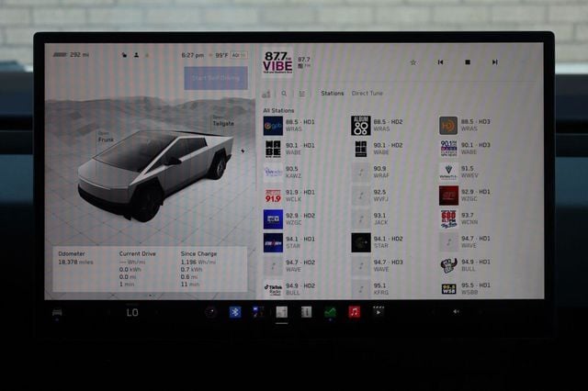The height and width of the screenshot is (391, 588).
Task: Stop the radio playback
Action: [468, 62]
